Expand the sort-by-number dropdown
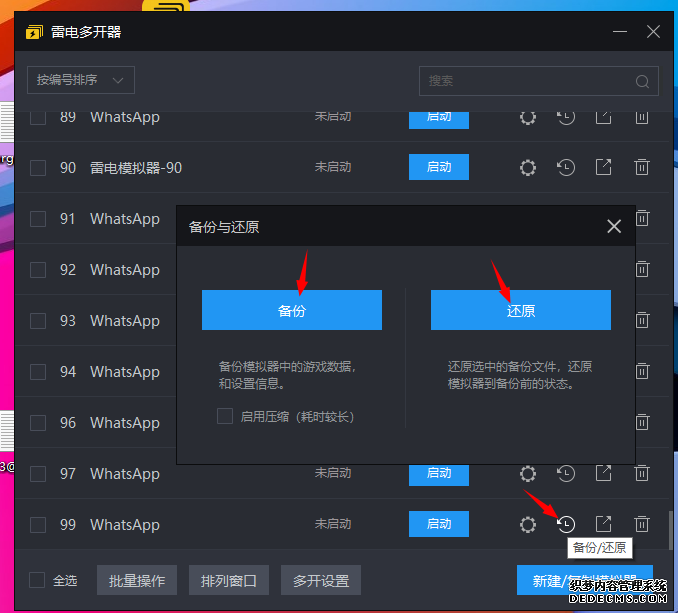 click(x=81, y=80)
